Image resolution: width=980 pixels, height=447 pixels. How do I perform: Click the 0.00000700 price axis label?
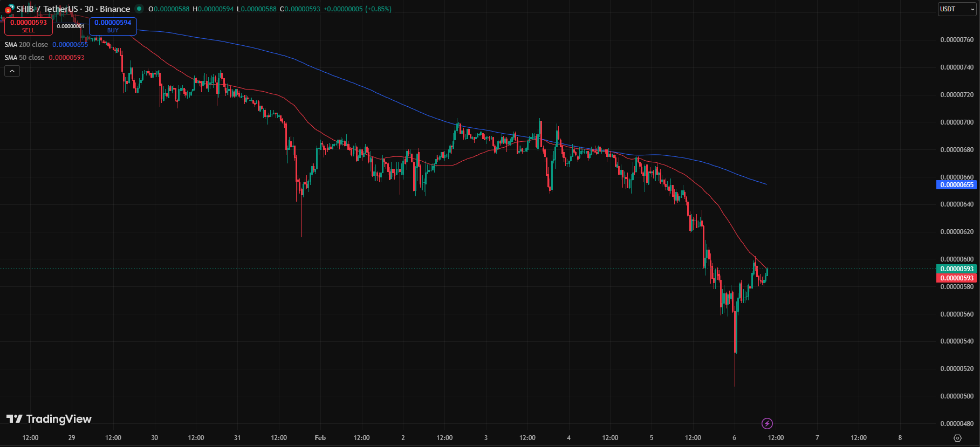(x=957, y=122)
